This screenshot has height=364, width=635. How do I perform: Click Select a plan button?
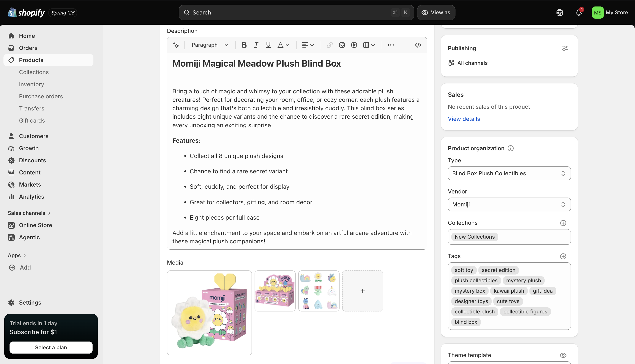[51, 348]
